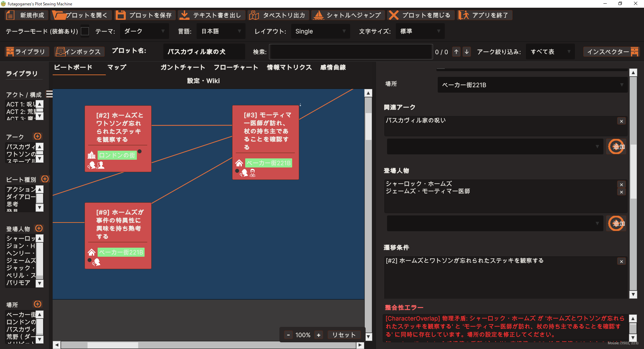Click inspector panel vertical scrollbar thumb
The height and width of the screenshot is (349, 644).
633,172
